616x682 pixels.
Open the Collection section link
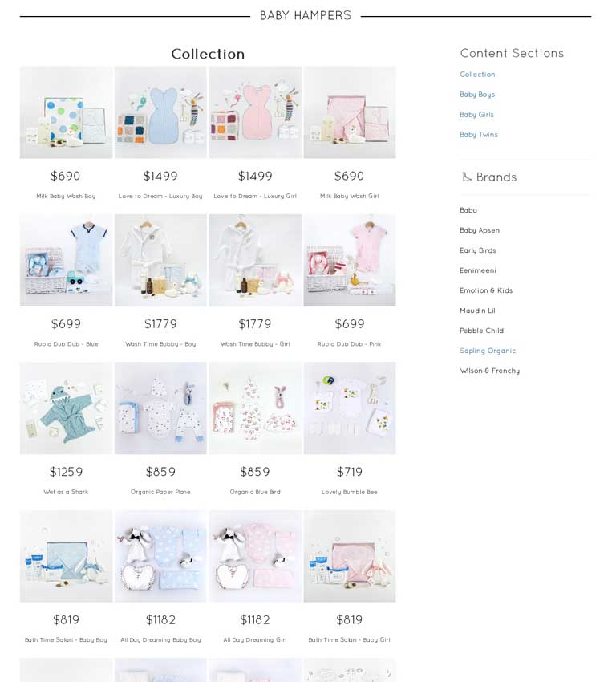pos(477,75)
